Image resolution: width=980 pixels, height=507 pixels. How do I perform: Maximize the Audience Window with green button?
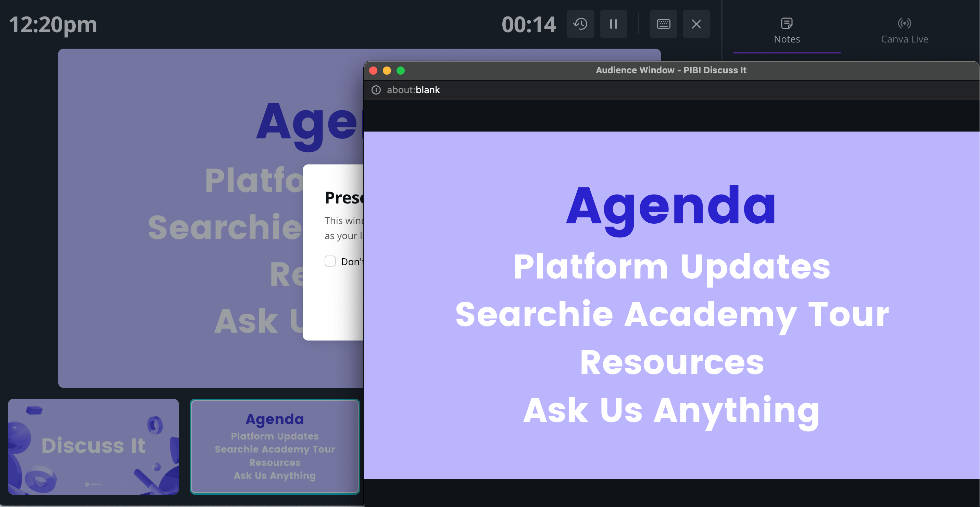click(401, 71)
